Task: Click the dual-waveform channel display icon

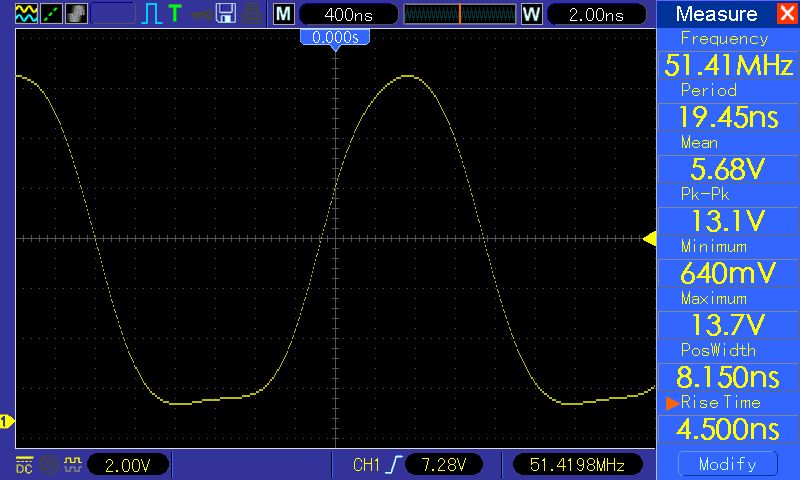Action: pyautogui.click(x=26, y=14)
